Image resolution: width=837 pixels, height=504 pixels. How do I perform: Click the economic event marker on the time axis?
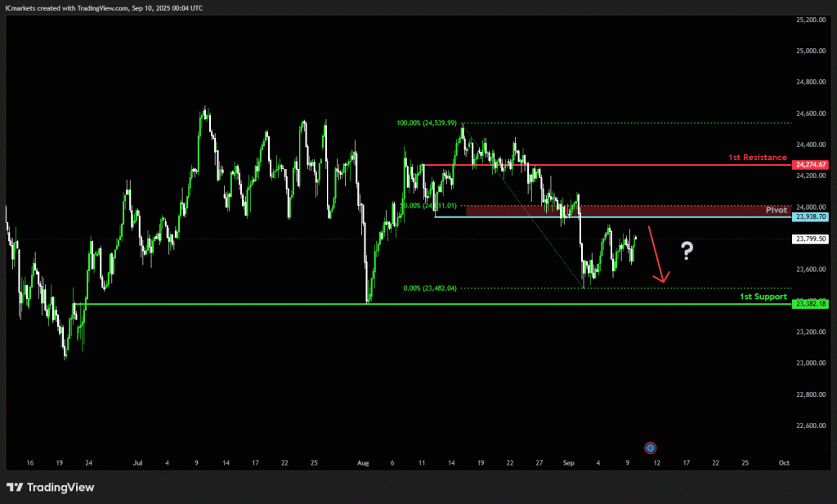click(650, 448)
